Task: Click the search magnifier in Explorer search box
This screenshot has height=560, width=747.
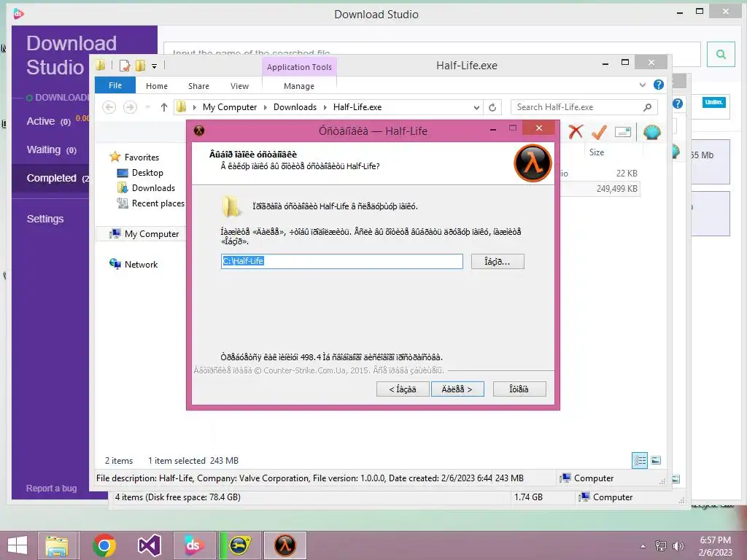Action: 647,107
